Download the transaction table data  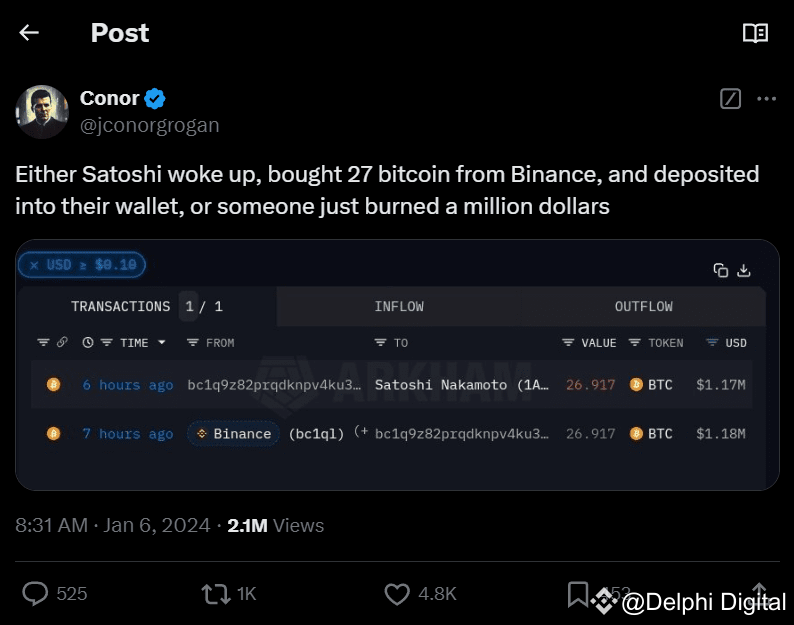coord(744,270)
